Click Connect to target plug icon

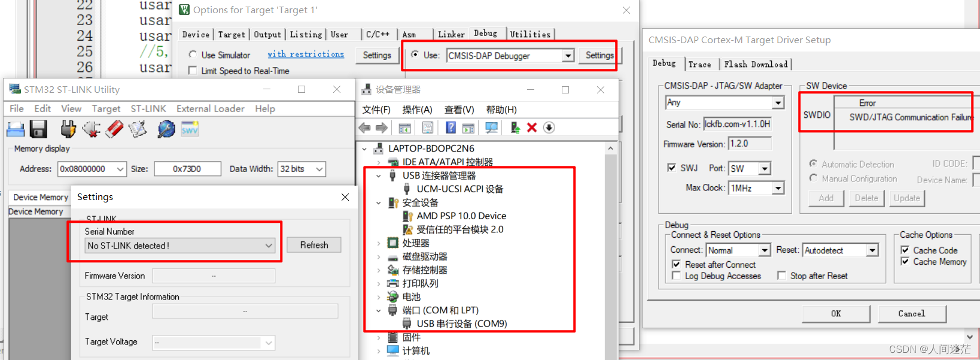[x=68, y=129]
